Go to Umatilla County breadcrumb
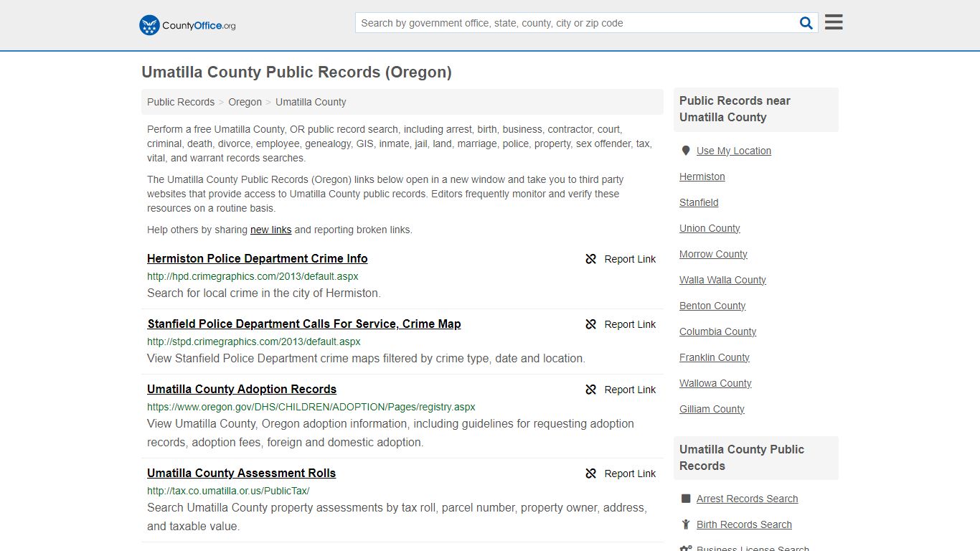Image resolution: width=980 pixels, height=551 pixels. [x=311, y=102]
